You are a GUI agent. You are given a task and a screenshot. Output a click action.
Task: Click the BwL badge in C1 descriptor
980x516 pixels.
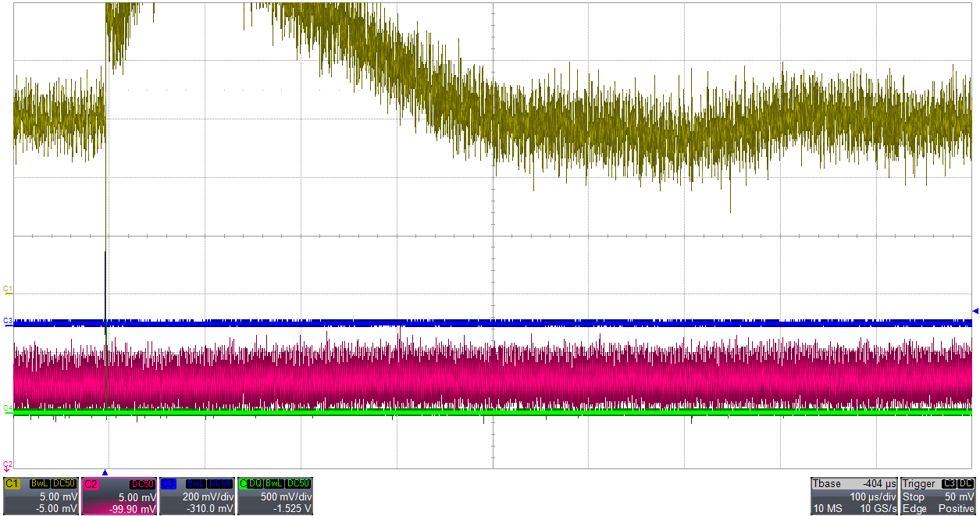tap(40, 484)
